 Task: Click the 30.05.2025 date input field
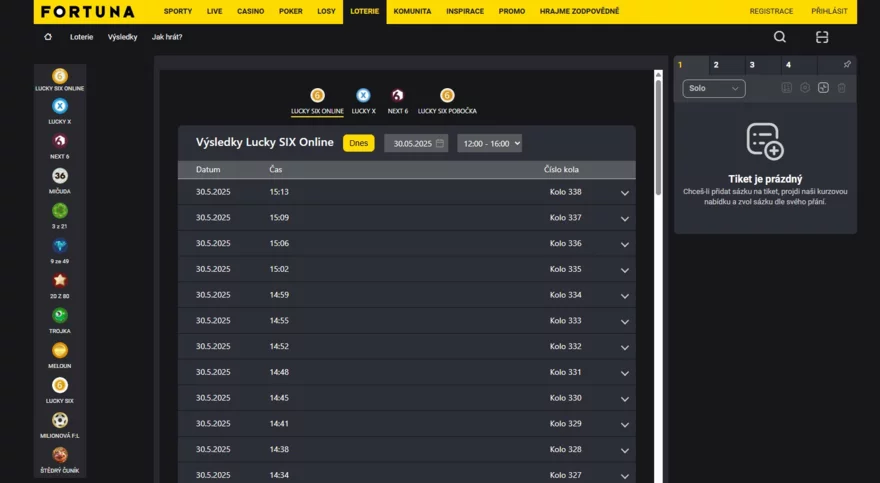416,143
